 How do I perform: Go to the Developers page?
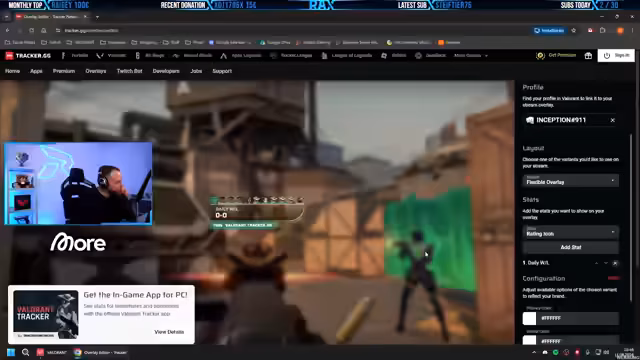(166, 71)
